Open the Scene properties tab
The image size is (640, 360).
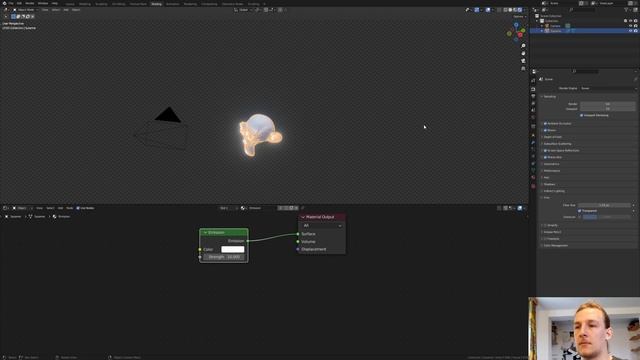(x=533, y=110)
